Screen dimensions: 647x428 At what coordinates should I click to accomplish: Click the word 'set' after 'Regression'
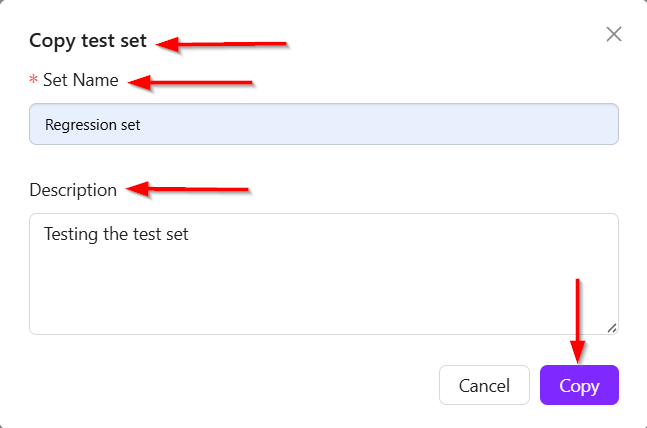[131, 125]
